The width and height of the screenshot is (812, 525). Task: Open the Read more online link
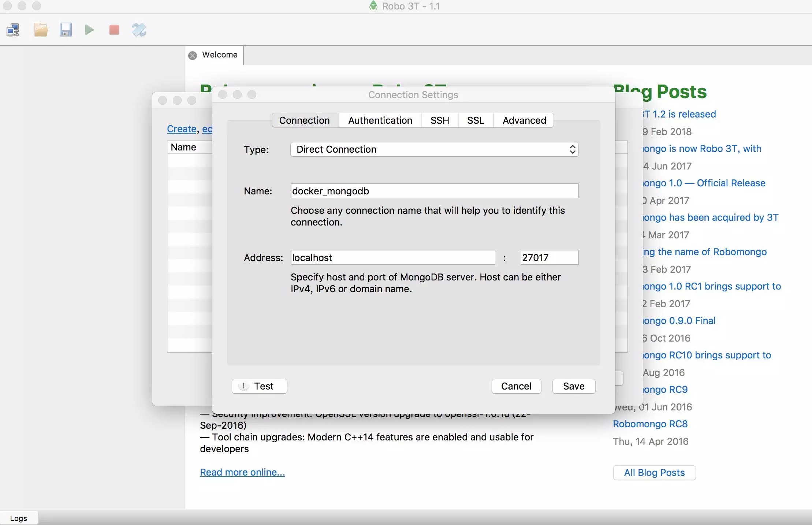tap(242, 472)
